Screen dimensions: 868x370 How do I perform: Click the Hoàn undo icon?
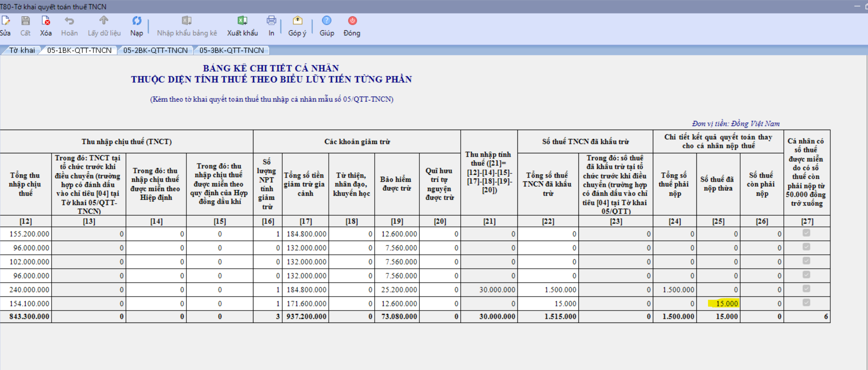[69, 21]
